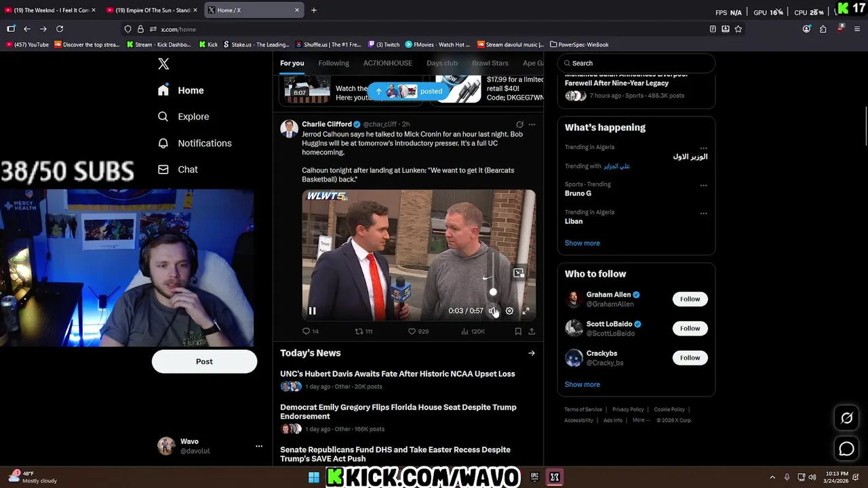The width and height of the screenshot is (868, 488).
Task: Open the PowerSpec-WinBook bookmarks folder
Action: click(x=579, y=45)
